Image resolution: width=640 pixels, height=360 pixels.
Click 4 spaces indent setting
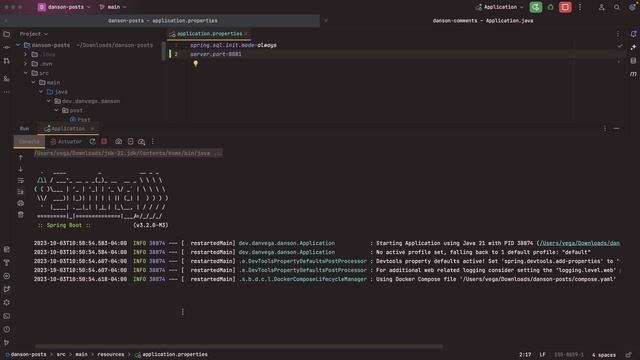(603, 355)
